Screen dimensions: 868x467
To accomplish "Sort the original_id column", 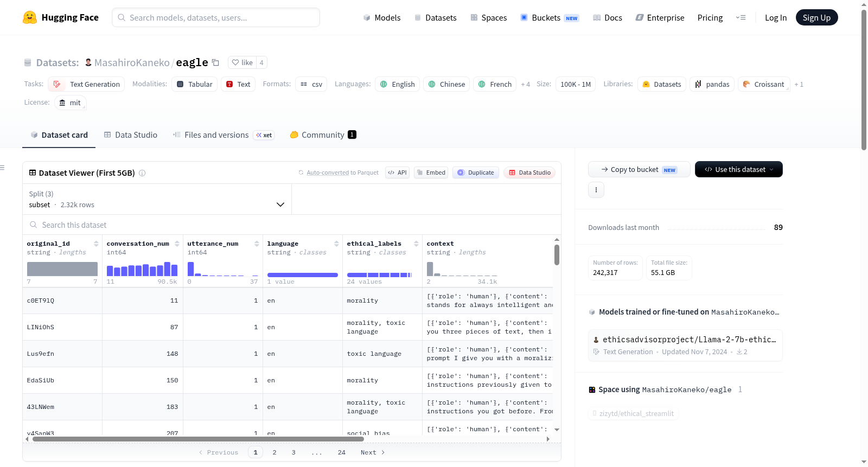I will [x=96, y=244].
